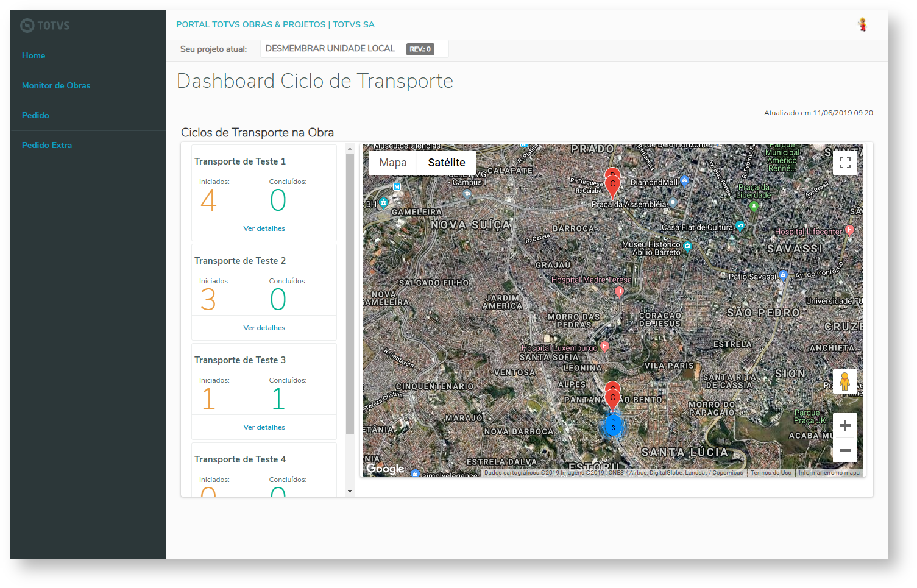Image resolution: width=917 pixels, height=588 pixels.
Task: Click Informar erro no mapa link
Action: pyautogui.click(x=829, y=473)
